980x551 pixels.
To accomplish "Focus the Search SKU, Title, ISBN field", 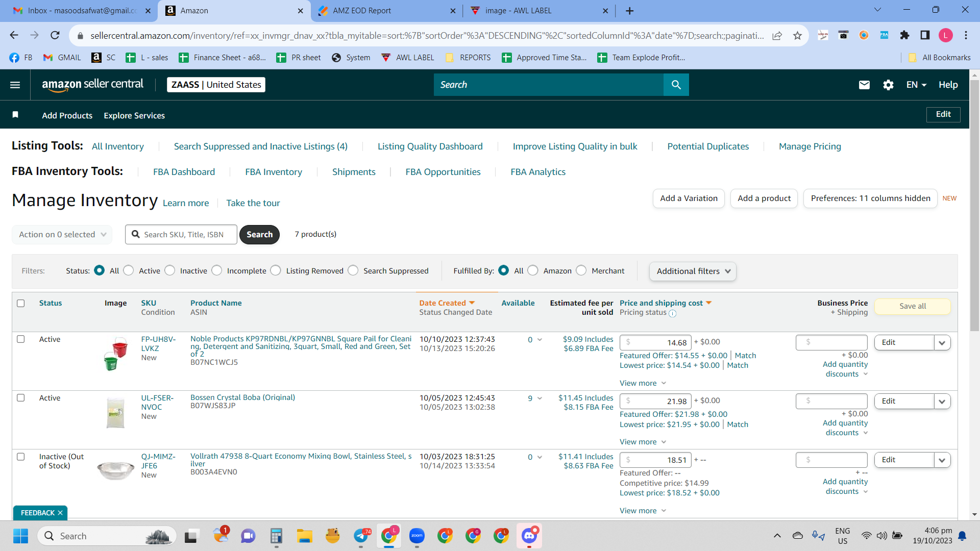I will [181, 235].
